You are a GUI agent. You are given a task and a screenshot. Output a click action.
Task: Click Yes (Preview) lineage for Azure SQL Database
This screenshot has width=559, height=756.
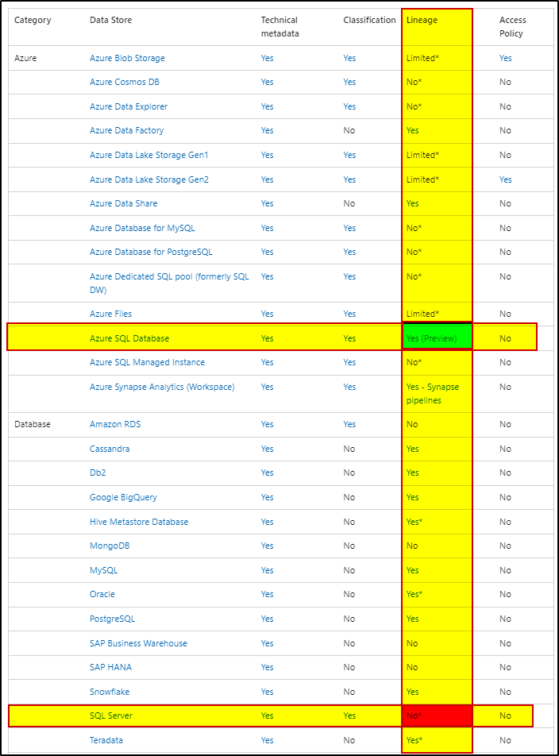click(x=432, y=338)
